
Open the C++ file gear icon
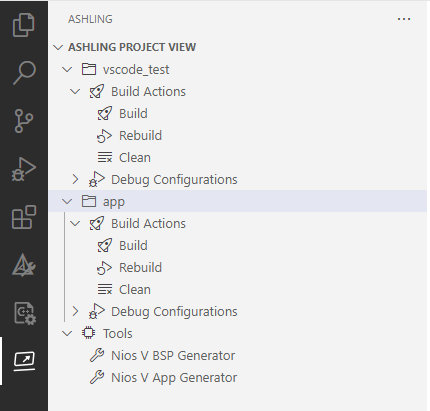point(25,313)
